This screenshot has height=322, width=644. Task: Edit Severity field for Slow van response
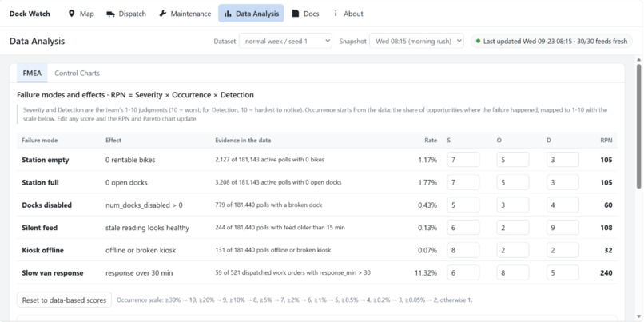tap(463, 272)
